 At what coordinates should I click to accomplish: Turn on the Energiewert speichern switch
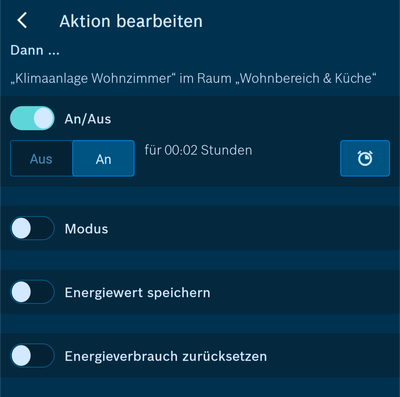click(x=32, y=292)
